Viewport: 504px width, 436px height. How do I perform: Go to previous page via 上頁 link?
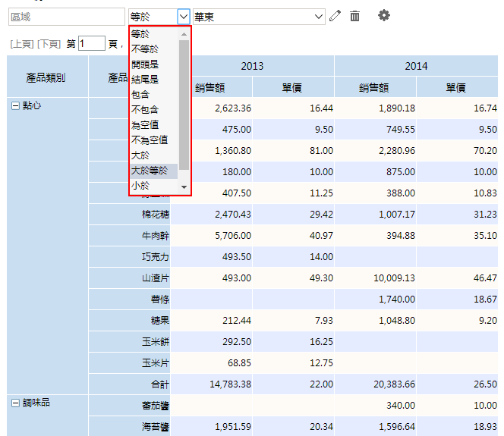pyautogui.click(x=21, y=45)
